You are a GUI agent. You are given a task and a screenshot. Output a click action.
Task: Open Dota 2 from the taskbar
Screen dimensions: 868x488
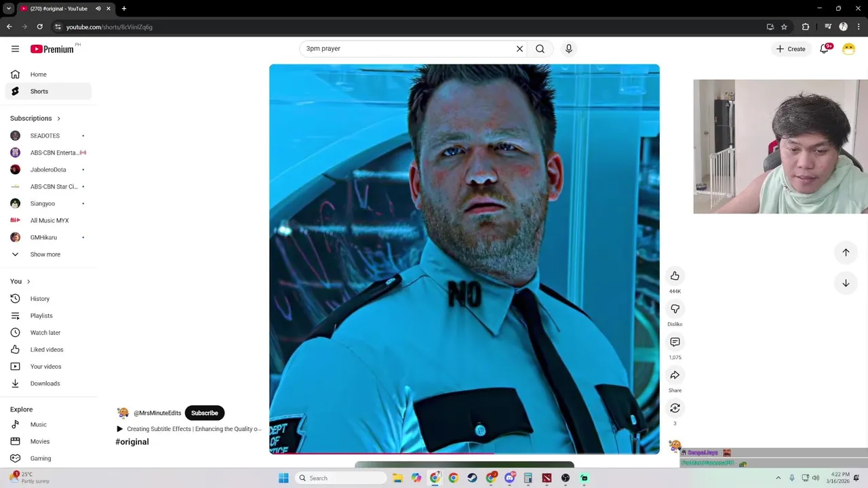click(547, 478)
